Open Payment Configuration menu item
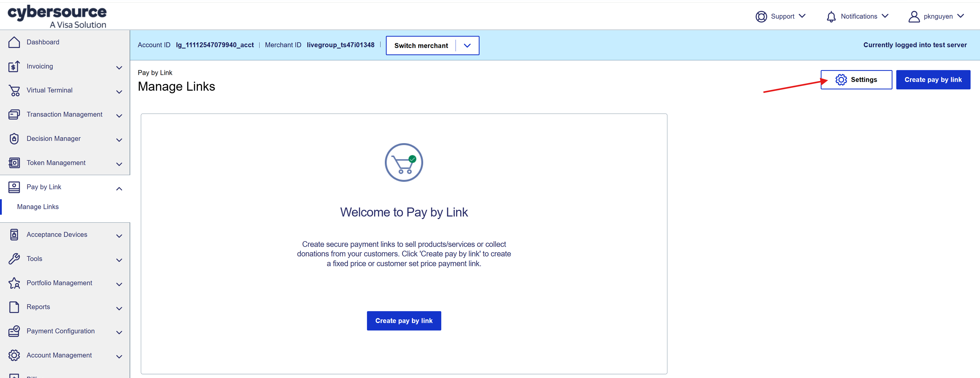The image size is (980, 378). [x=61, y=331]
